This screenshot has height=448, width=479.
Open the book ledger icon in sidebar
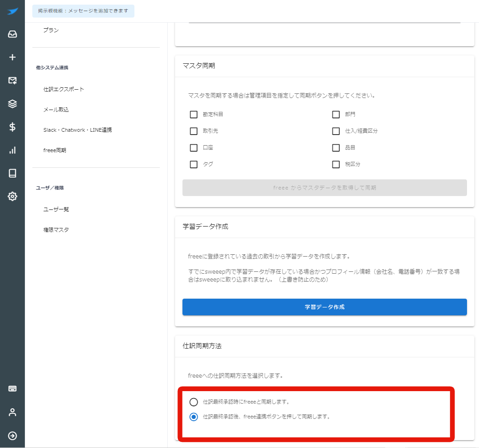click(12, 173)
